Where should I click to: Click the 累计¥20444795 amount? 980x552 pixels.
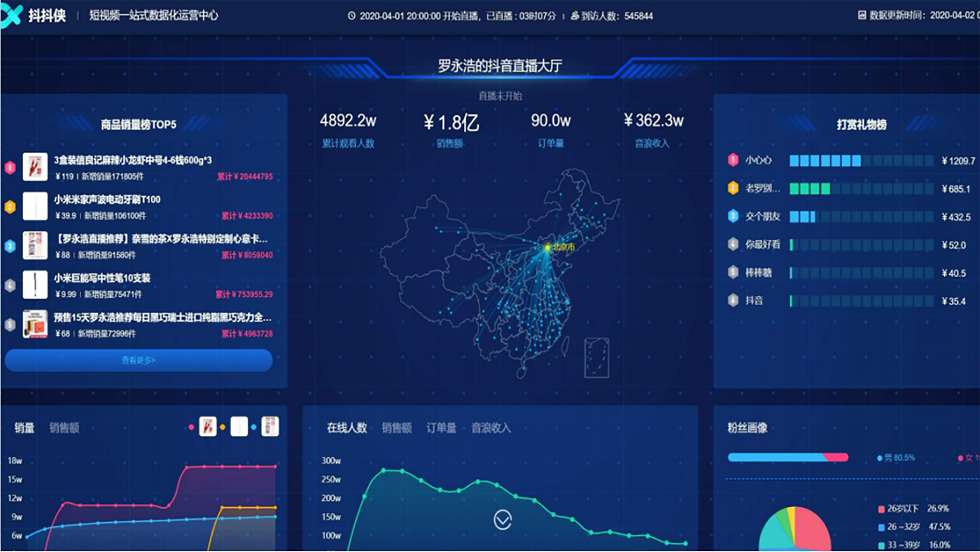245,177
